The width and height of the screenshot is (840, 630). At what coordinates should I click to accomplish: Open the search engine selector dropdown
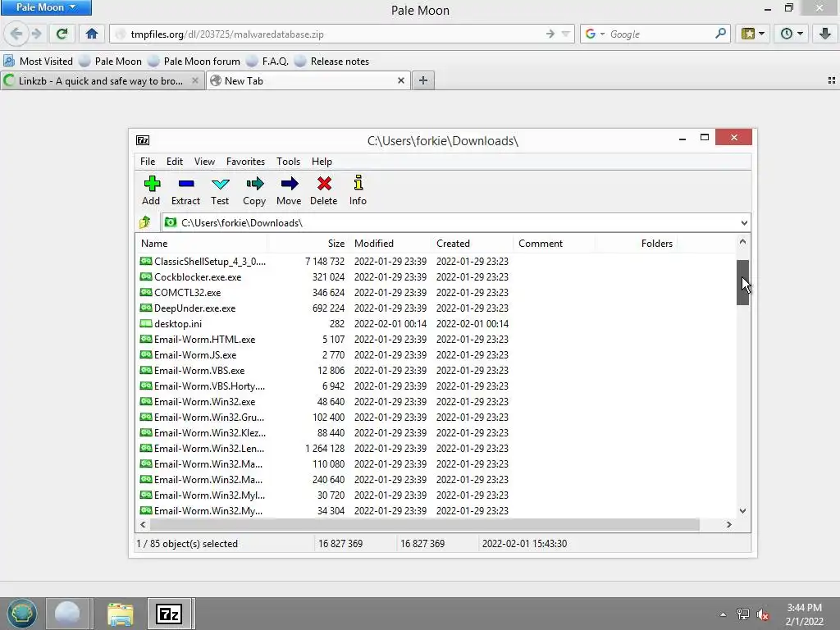click(595, 34)
